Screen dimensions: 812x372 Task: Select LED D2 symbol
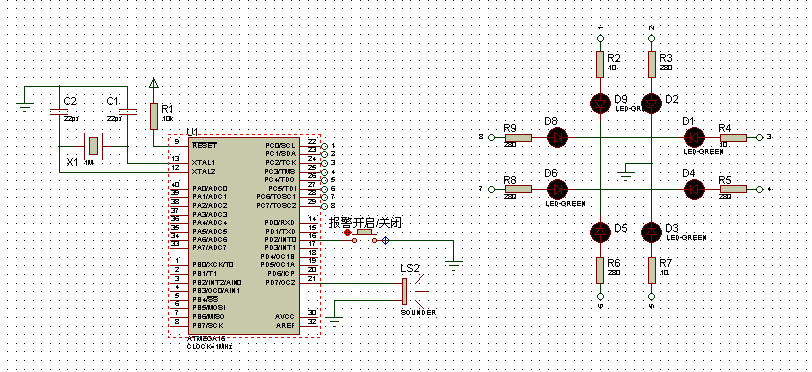click(x=652, y=103)
